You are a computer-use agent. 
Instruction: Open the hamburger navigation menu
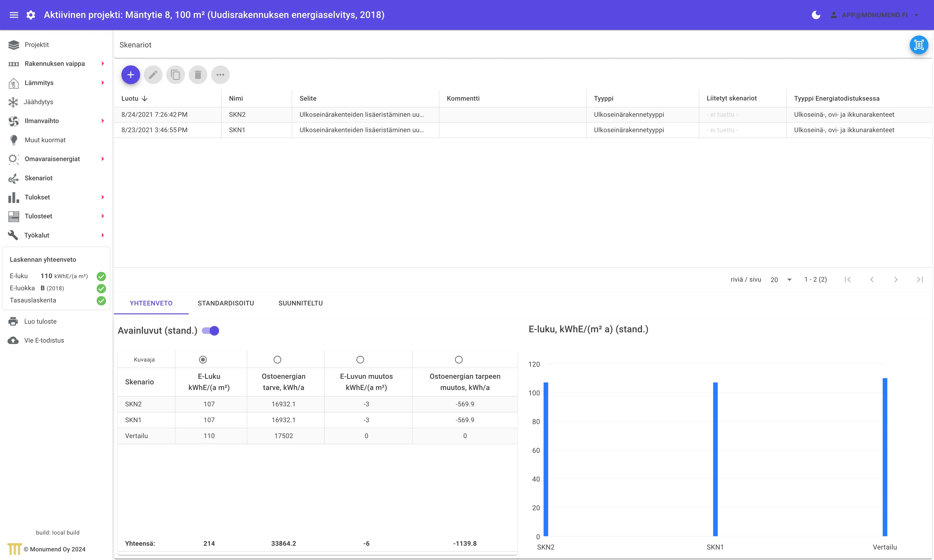pos(14,15)
